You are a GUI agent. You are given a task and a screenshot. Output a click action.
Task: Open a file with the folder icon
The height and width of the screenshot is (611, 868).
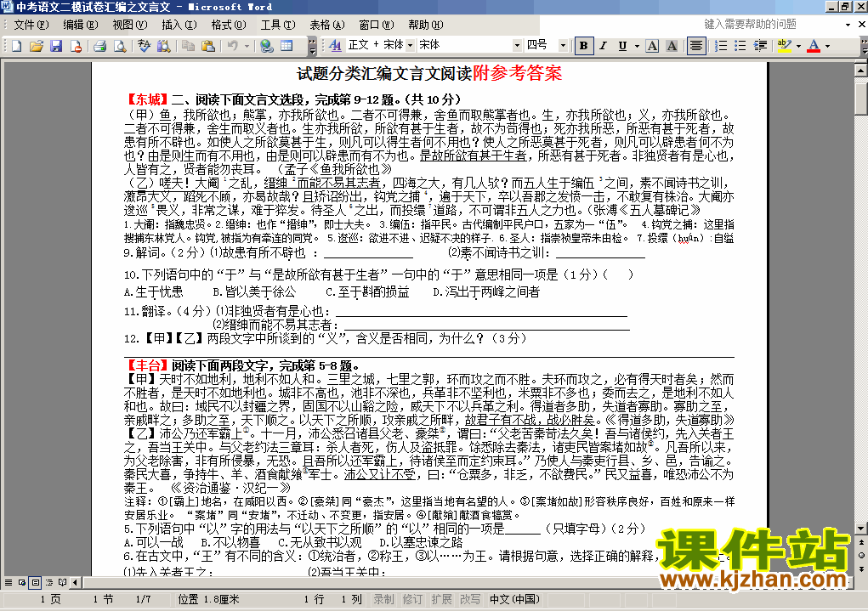click(36, 46)
